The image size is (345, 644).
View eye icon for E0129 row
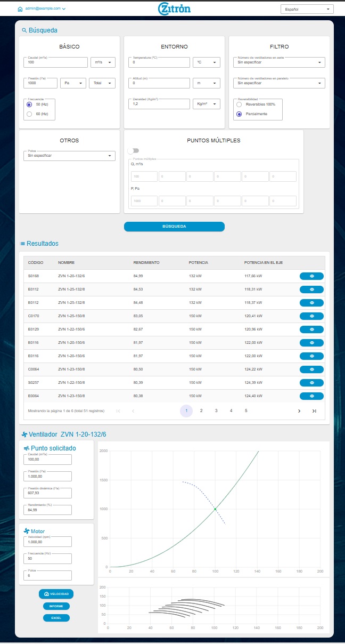point(311,329)
